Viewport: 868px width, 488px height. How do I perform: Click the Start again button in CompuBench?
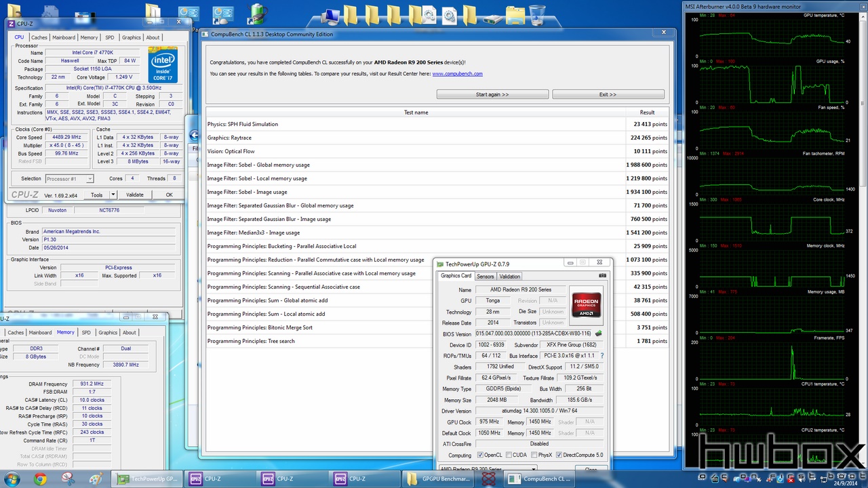click(492, 94)
